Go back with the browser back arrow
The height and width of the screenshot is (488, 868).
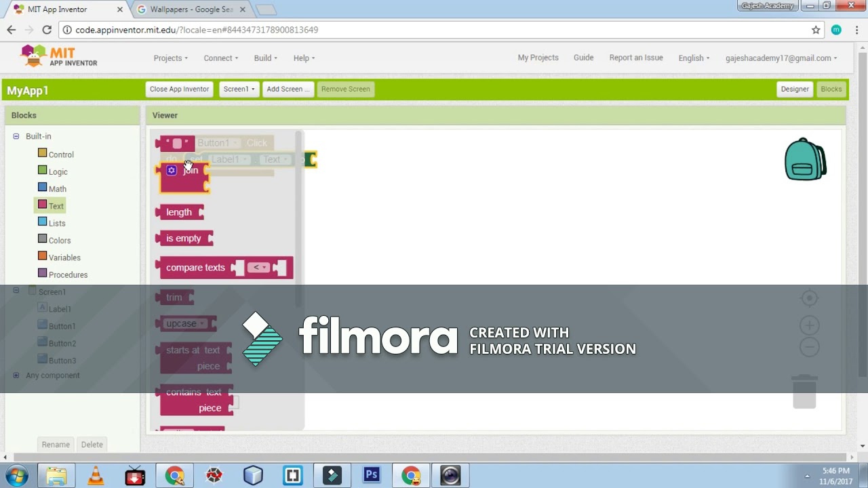(11, 30)
